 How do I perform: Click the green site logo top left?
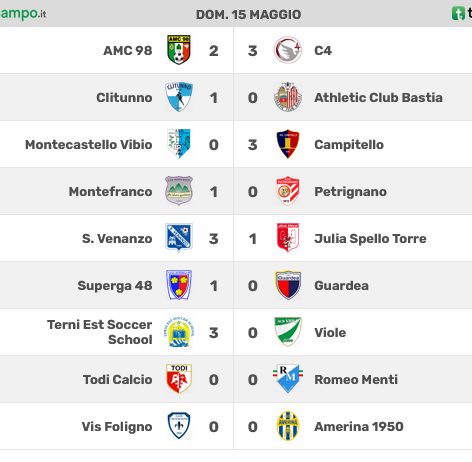(23, 14)
